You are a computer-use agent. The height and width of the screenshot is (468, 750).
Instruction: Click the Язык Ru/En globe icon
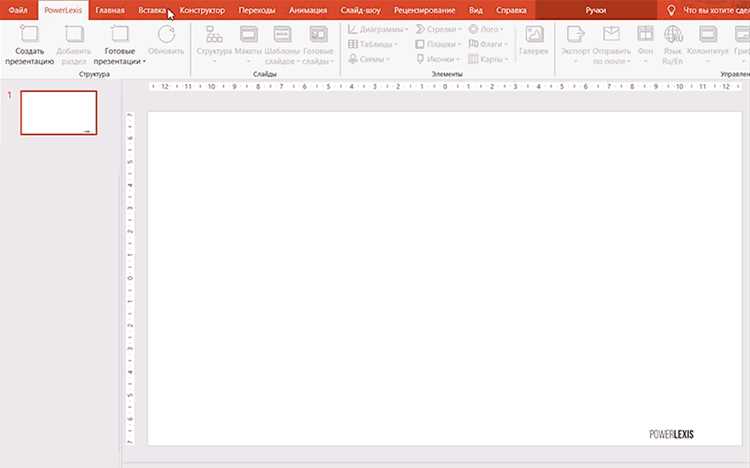coord(673,34)
